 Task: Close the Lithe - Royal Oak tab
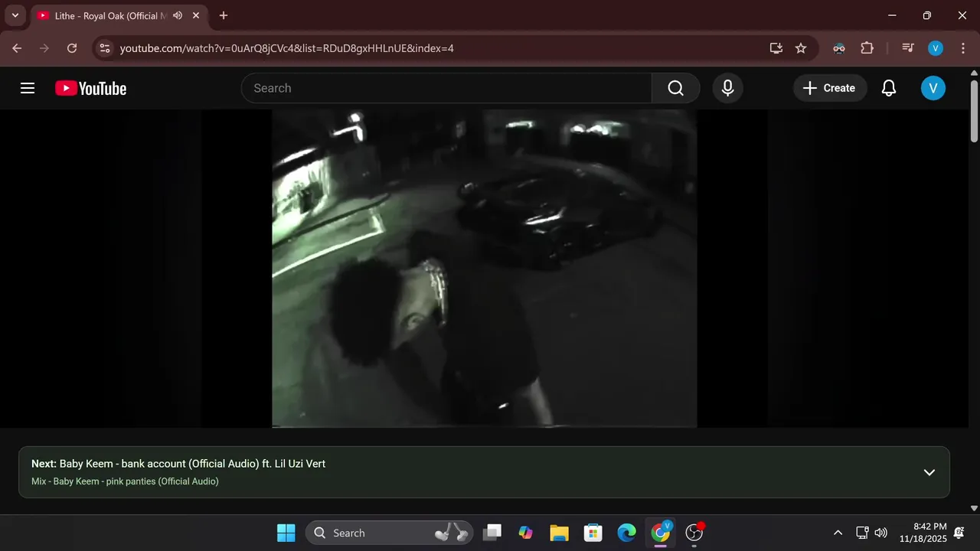[196, 15]
